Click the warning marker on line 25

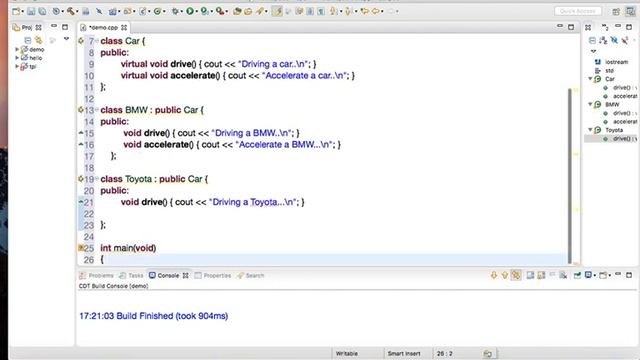81,248
